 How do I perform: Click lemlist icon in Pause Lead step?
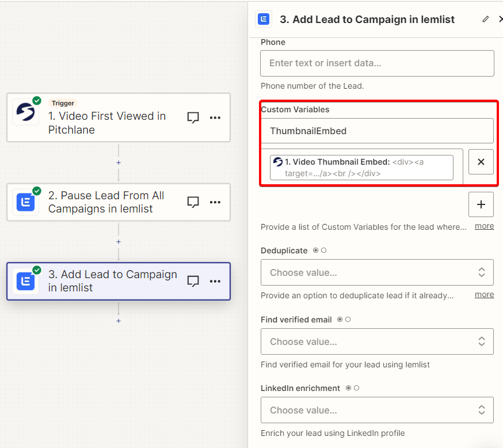pyautogui.click(x=26, y=202)
